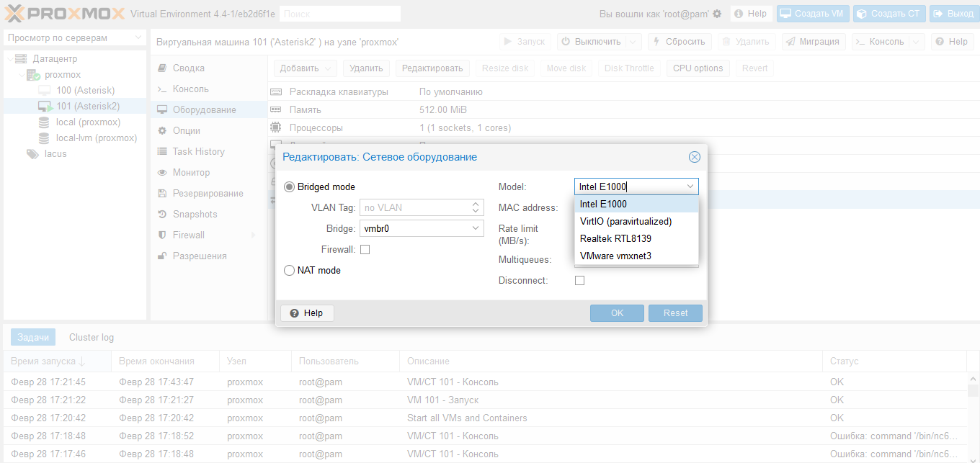Log out with the Выход button
The width and height of the screenshot is (980, 463).
click(953, 14)
